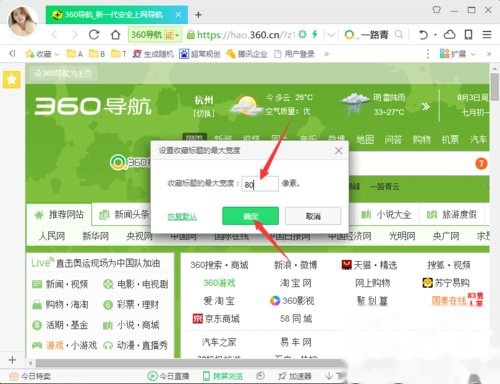This screenshot has height=384, width=500.
Task: Open the 新华网 link
Action: tap(96, 236)
